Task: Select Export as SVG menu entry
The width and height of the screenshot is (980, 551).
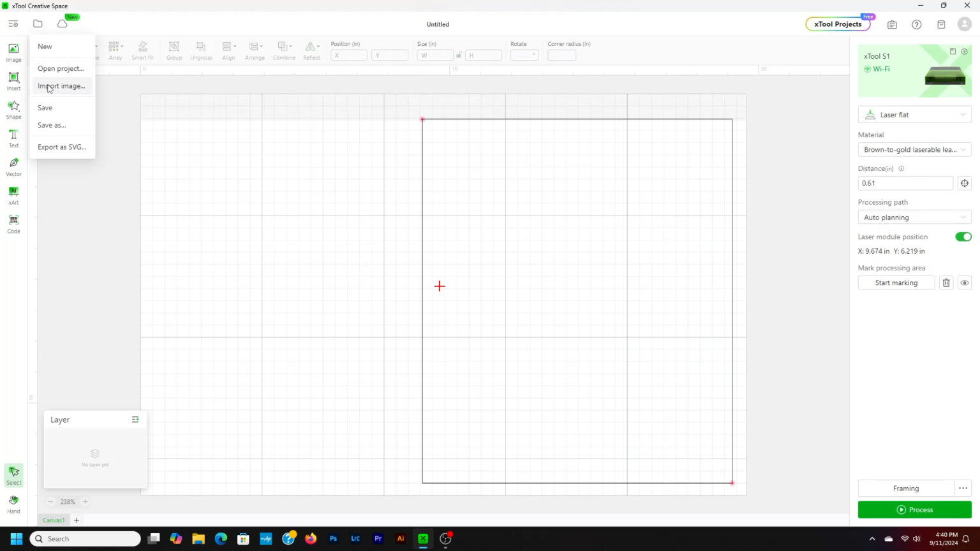Action: (x=61, y=147)
